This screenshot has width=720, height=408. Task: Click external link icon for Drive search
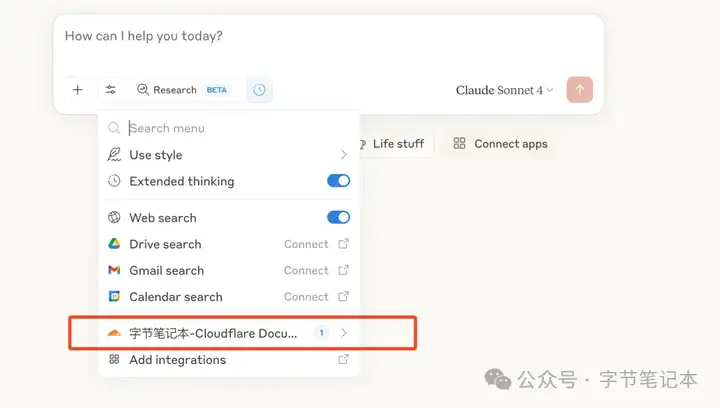(x=343, y=244)
